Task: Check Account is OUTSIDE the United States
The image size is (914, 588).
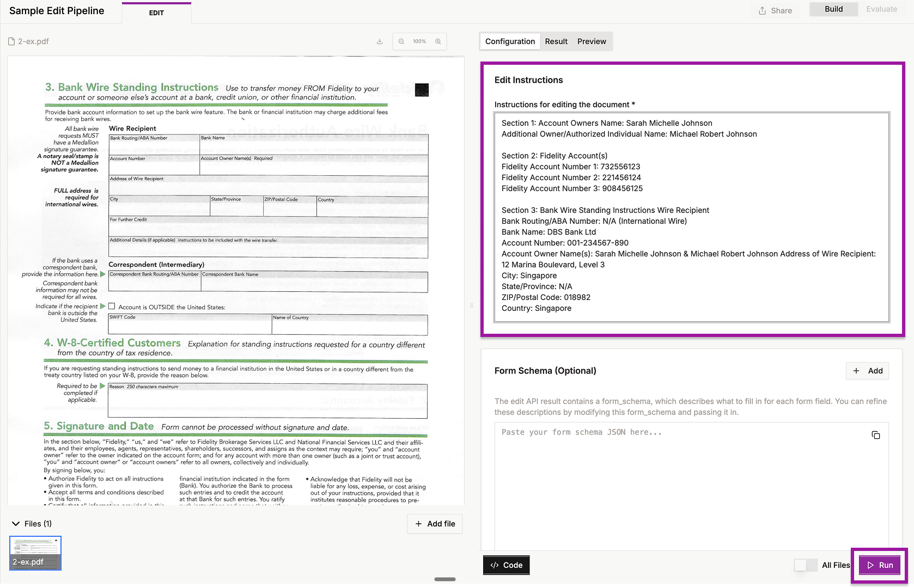Action: click(x=112, y=307)
